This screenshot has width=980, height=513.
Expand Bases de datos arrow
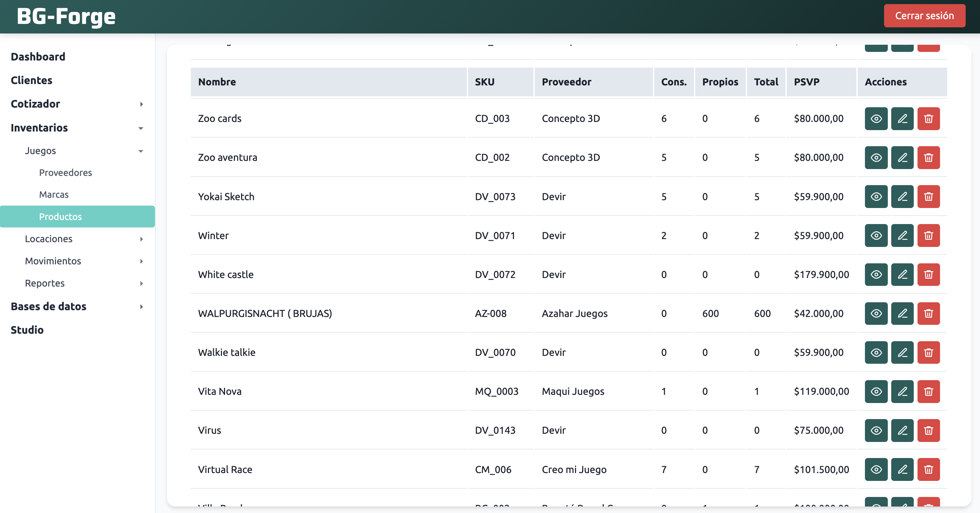coord(141,307)
